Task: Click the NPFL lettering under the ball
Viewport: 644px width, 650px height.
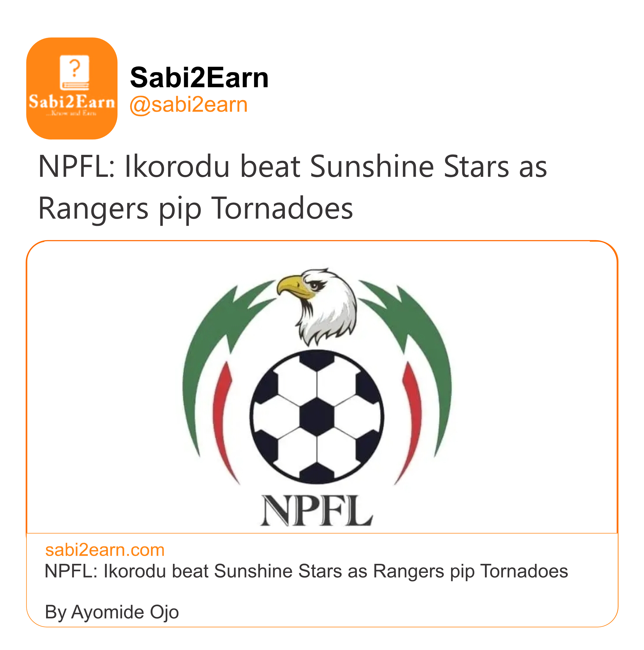Action: (x=317, y=511)
